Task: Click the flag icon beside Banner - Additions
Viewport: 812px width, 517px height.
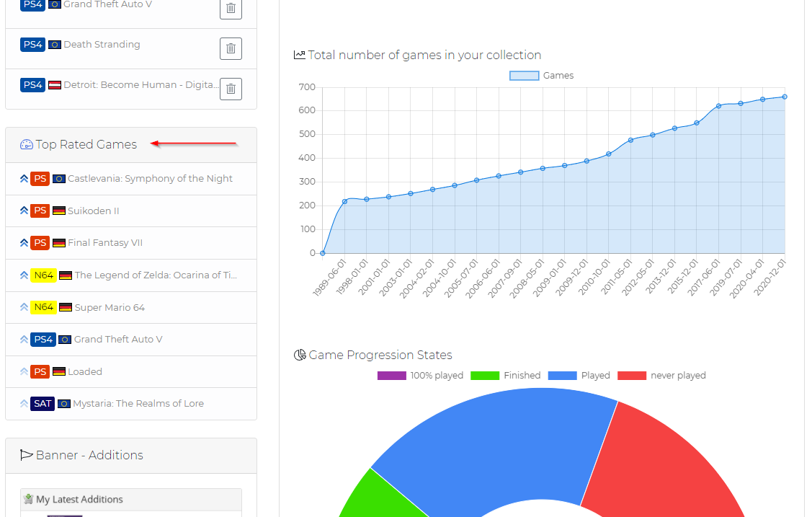Action: click(27, 455)
